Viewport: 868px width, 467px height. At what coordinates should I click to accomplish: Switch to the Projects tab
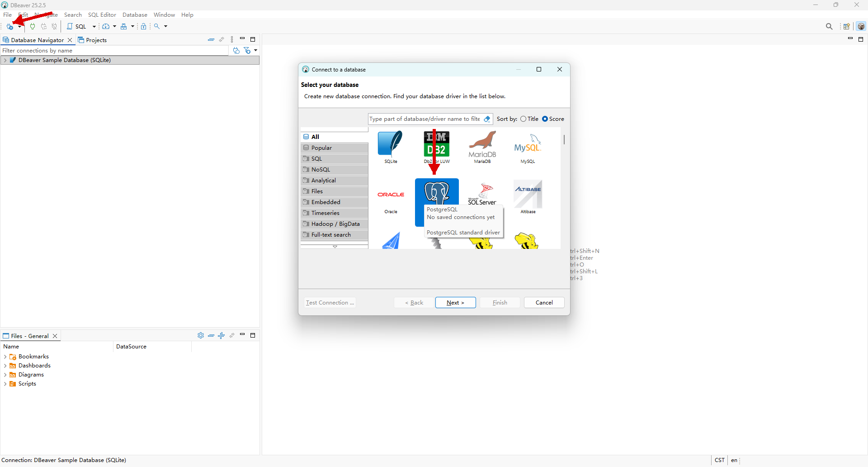92,40
